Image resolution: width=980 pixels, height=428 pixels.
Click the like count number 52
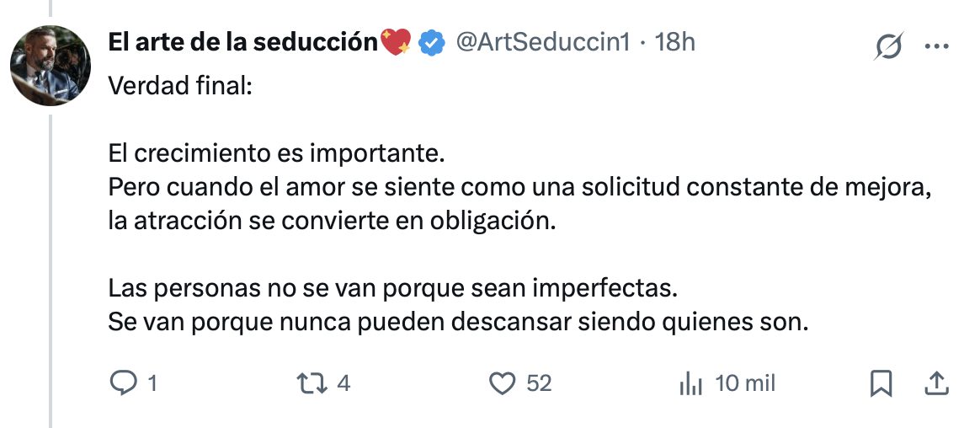coord(539,383)
